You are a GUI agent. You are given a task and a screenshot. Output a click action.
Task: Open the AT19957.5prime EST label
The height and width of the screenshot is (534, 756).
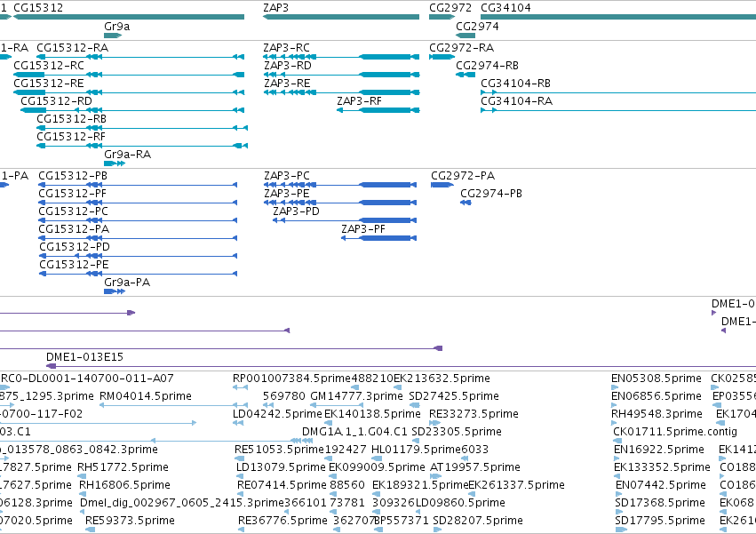475,467
